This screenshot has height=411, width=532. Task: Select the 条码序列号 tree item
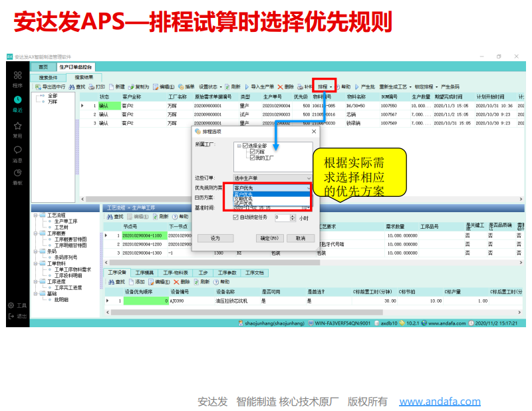(66, 257)
